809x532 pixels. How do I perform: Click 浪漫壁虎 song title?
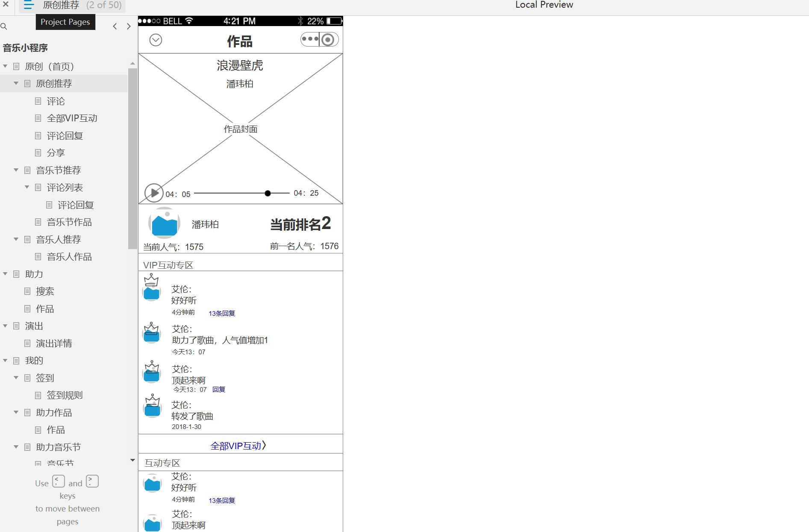click(x=240, y=65)
